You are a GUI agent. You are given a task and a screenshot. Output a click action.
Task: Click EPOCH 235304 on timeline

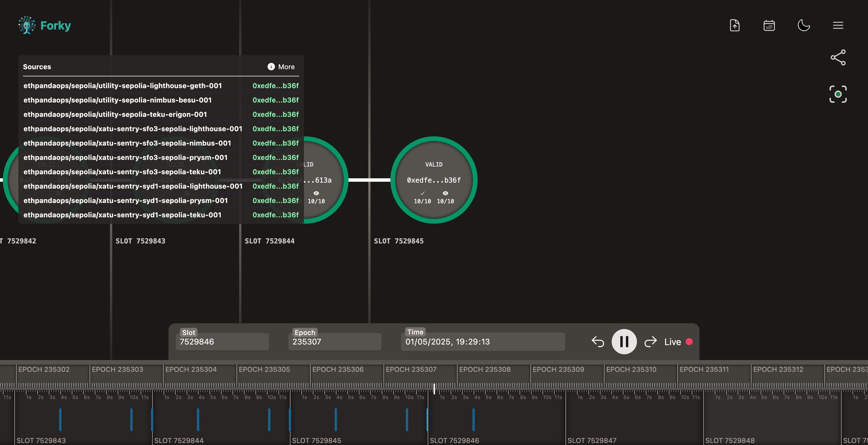click(x=191, y=369)
